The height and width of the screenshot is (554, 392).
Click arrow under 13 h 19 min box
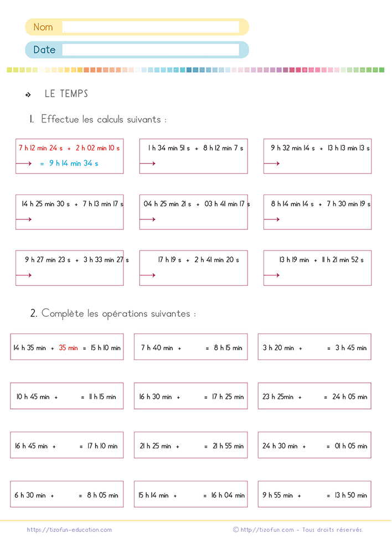click(271, 275)
